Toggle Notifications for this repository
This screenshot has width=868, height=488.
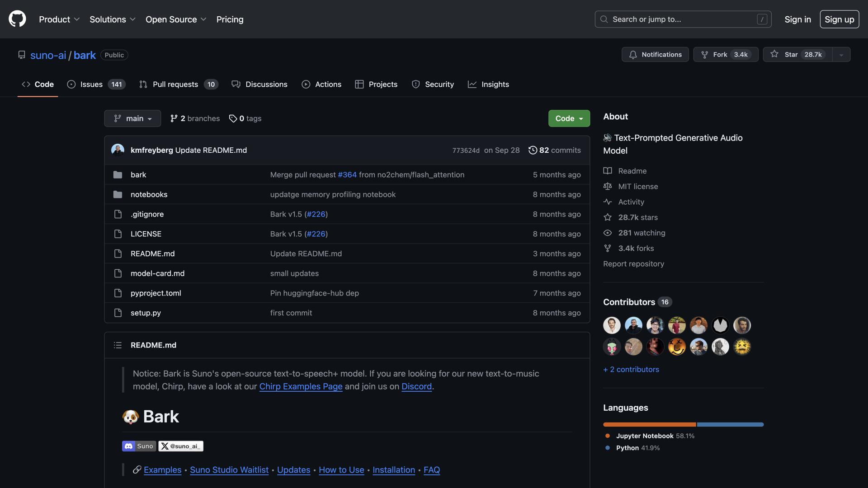655,54
